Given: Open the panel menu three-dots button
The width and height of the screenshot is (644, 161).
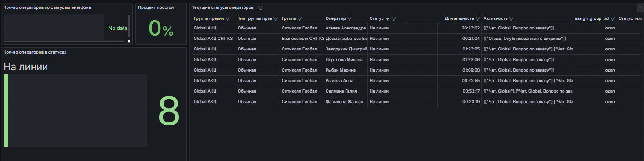Looking at the screenshot, I should pyautogui.click(x=640, y=7).
